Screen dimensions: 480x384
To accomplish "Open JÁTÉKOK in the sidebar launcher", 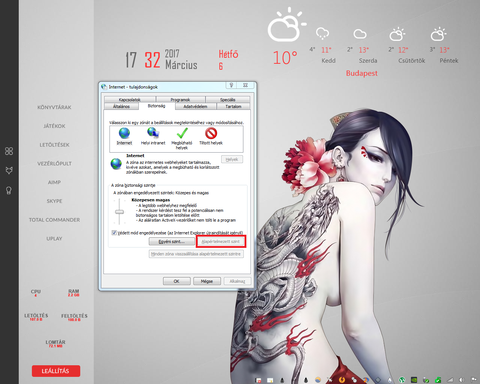I will pyautogui.click(x=54, y=126).
